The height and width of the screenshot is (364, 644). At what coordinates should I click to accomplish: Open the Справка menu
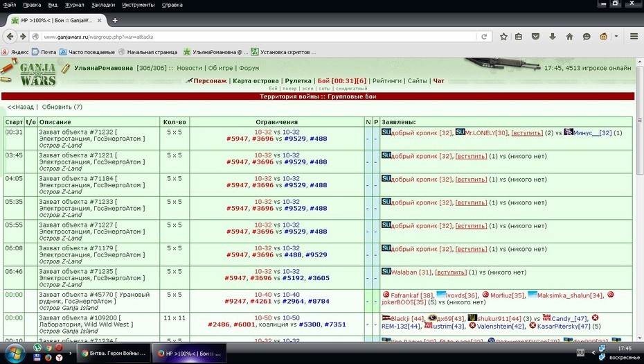172,5
